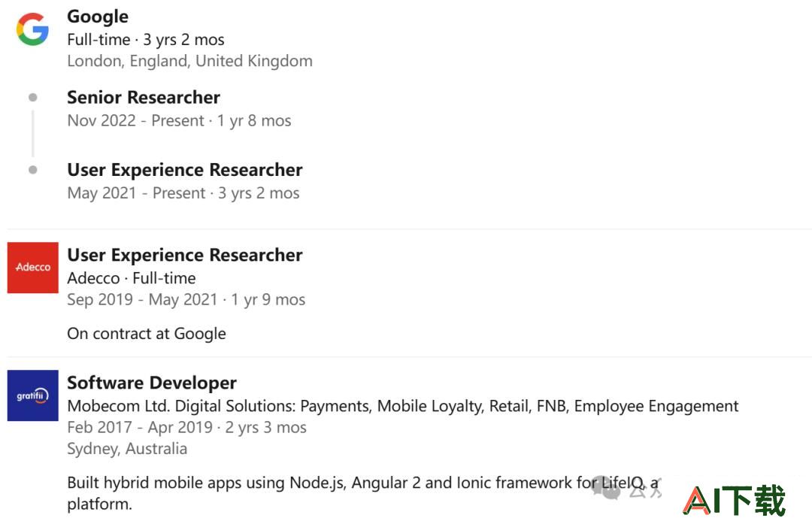812x521 pixels.
Task: Click the Sydney, Australia location text
Action: click(127, 449)
